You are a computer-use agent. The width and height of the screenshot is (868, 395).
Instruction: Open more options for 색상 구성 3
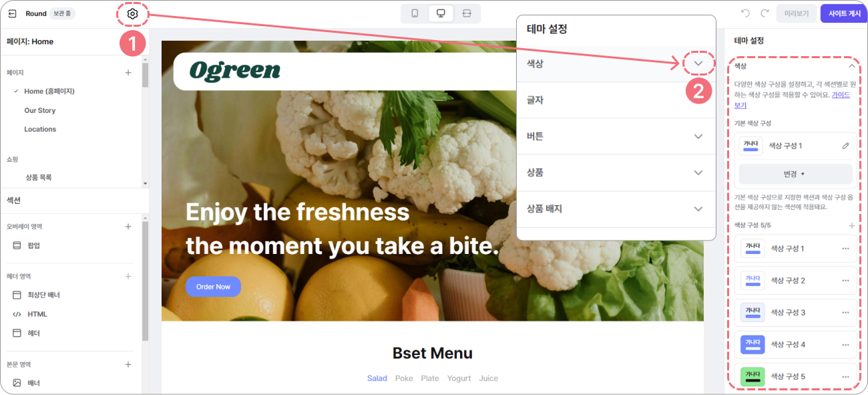845,312
